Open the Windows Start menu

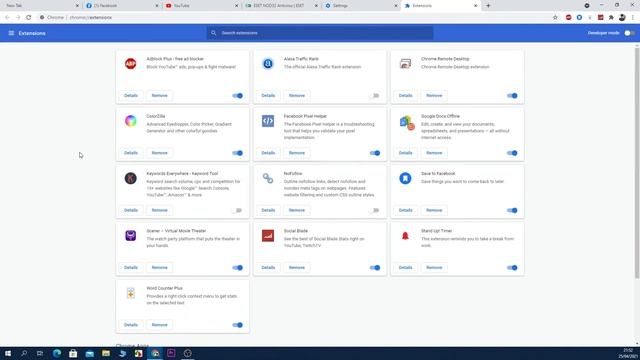[x=8, y=353]
